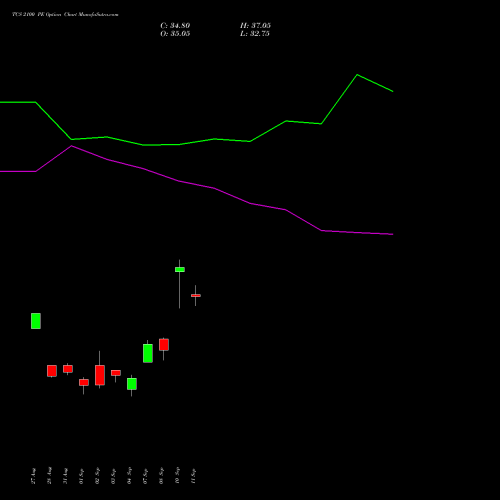Select the red candle for 08 Sep
Screen dimensions: 500x500
[x=164, y=345]
